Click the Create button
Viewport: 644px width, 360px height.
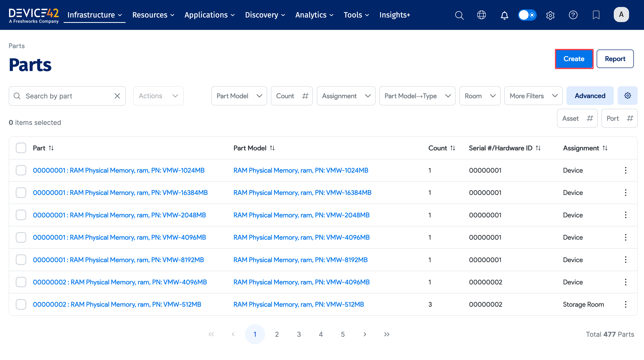point(574,59)
